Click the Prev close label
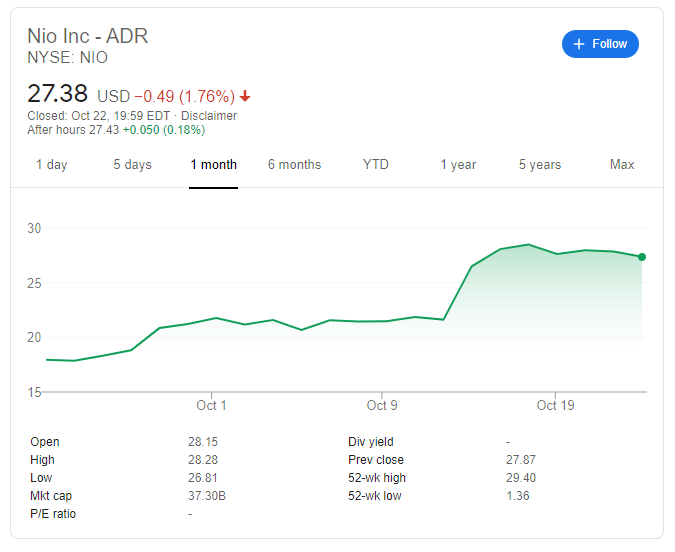Image resolution: width=675 pixels, height=552 pixels. [376, 460]
